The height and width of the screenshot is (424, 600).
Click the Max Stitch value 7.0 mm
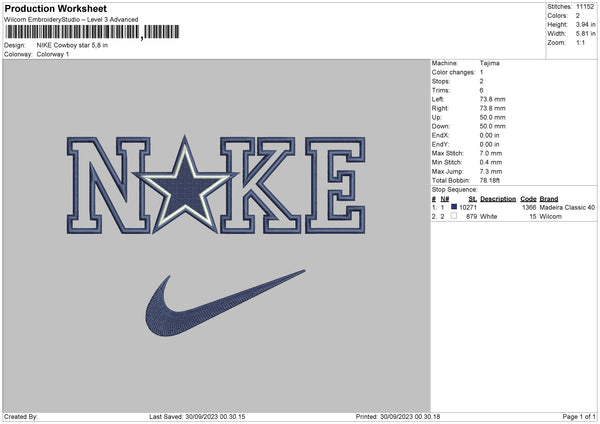(x=491, y=153)
